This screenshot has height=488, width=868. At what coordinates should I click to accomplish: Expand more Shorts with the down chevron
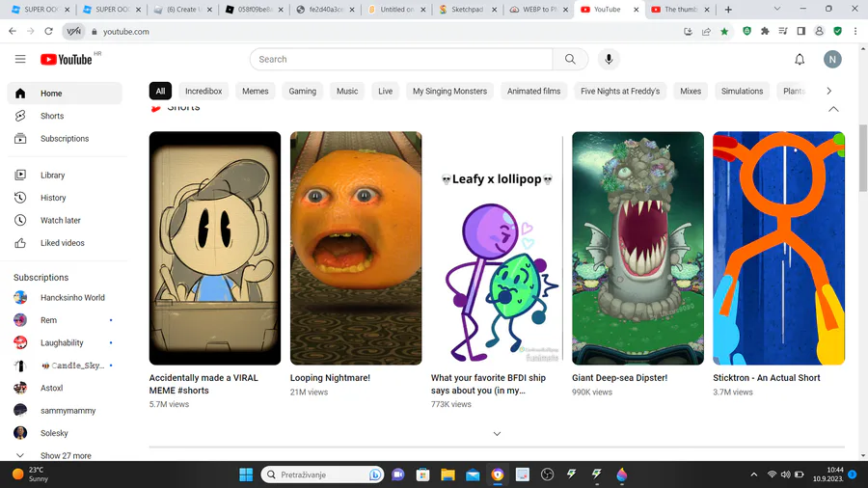(497, 434)
